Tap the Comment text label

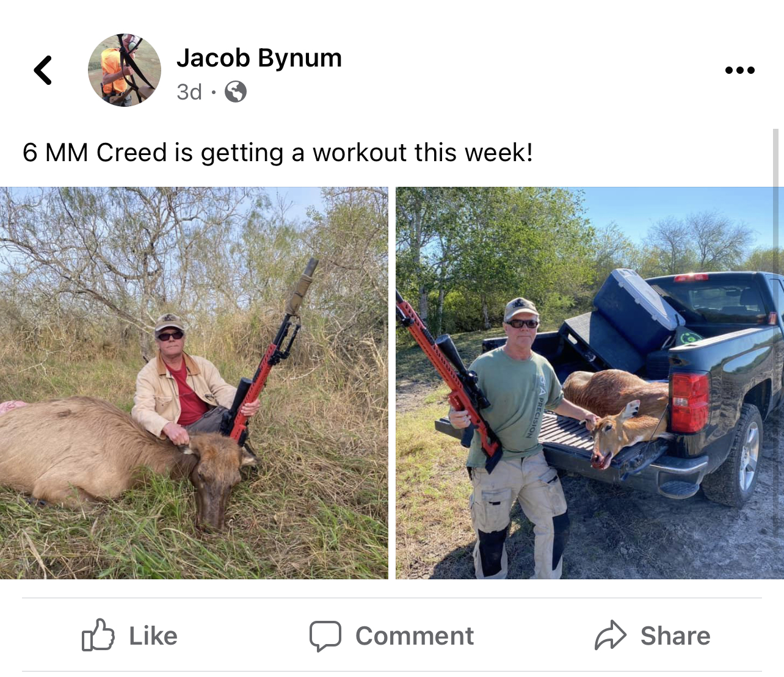coord(414,635)
